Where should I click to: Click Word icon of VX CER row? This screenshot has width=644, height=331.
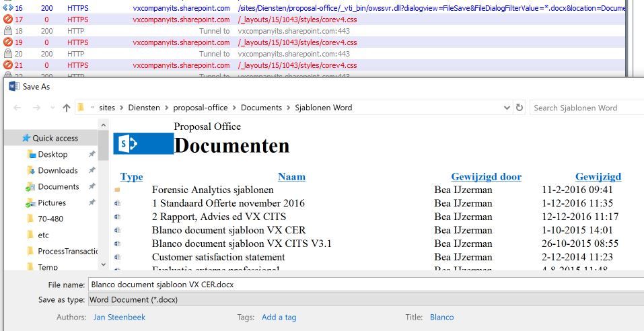[x=118, y=230]
